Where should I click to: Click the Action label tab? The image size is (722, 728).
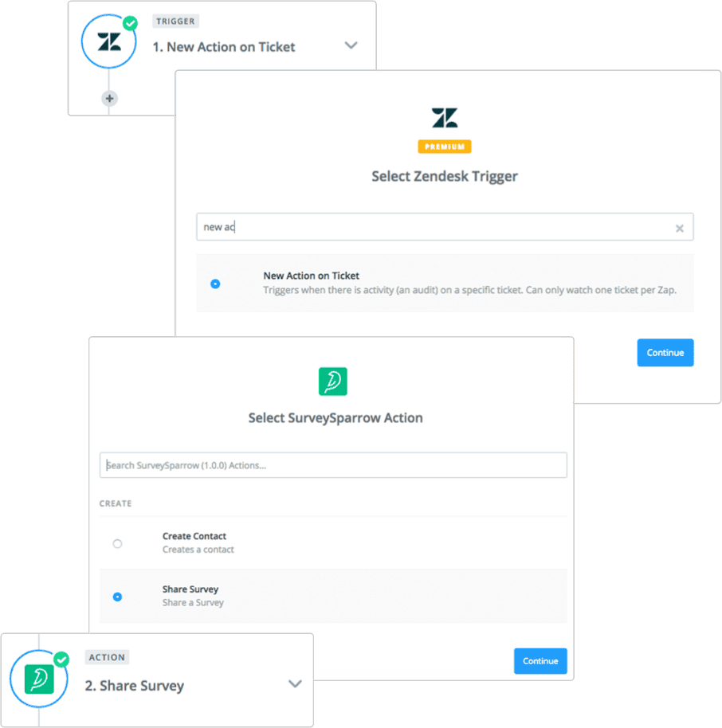click(x=107, y=657)
